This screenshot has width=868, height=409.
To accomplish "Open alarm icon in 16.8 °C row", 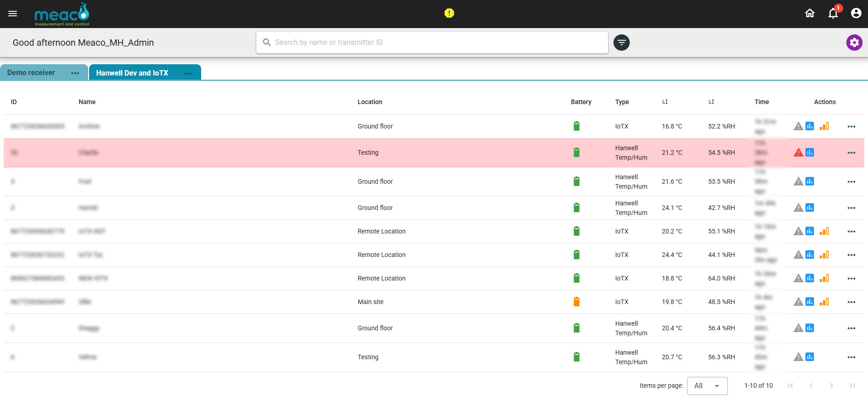I will pos(798,126).
